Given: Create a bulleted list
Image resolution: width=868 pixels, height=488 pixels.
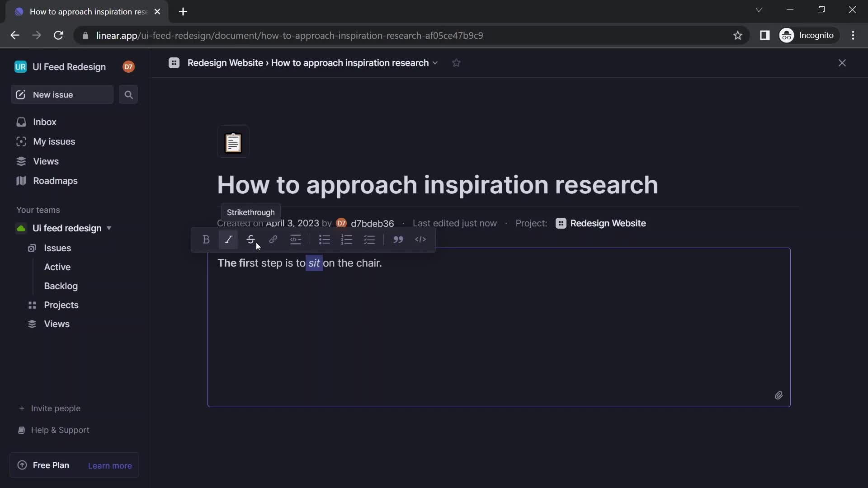Looking at the screenshot, I should pos(324,239).
